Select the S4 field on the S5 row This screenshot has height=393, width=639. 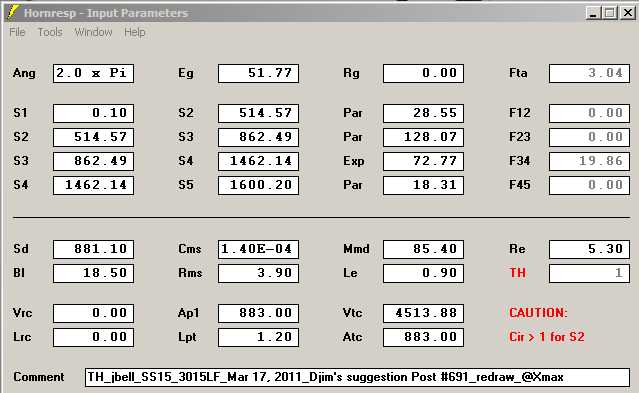click(x=93, y=185)
